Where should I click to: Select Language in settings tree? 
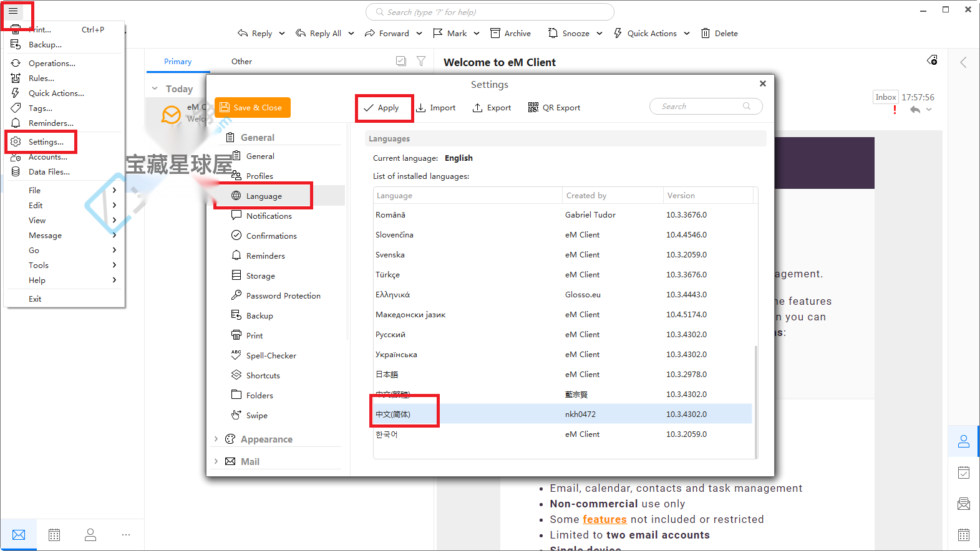click(x=264, y=196)
